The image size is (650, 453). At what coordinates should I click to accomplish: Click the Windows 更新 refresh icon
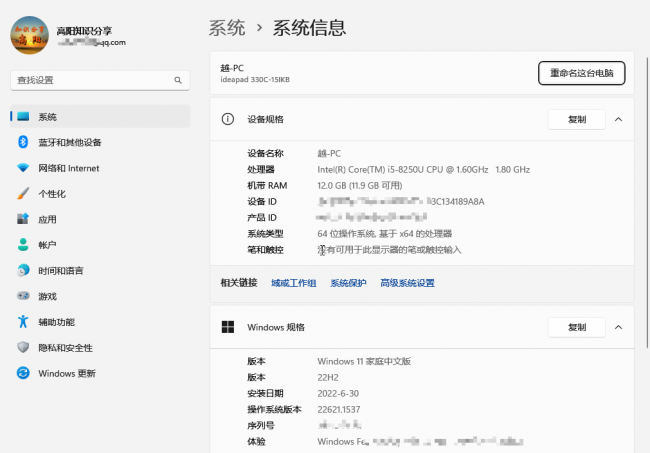pyautogui.click(x=23, y=373)
